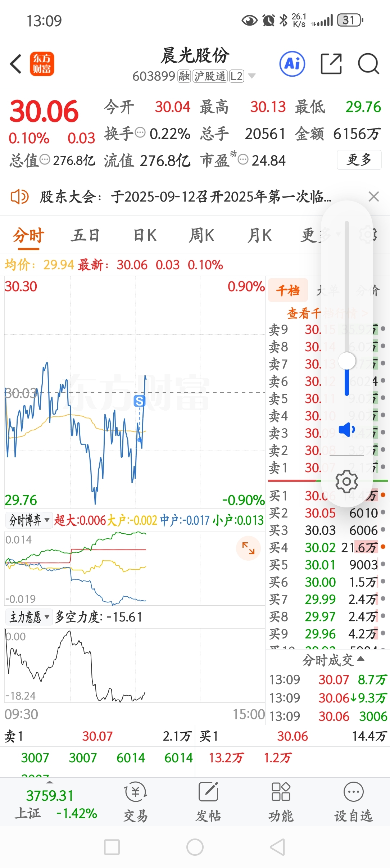
Task: Click the 更多 quote details button
Action: [x=359, y=159]
